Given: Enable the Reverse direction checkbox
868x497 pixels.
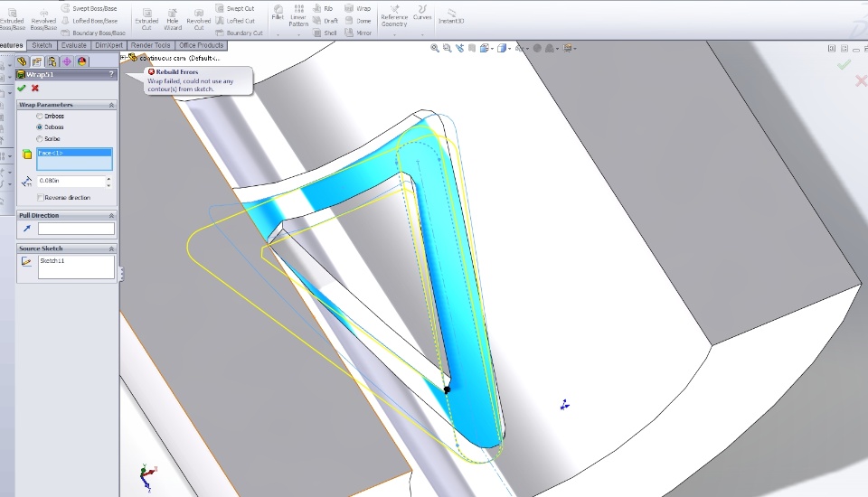Looking at the screenshot, I should (40, 198).
